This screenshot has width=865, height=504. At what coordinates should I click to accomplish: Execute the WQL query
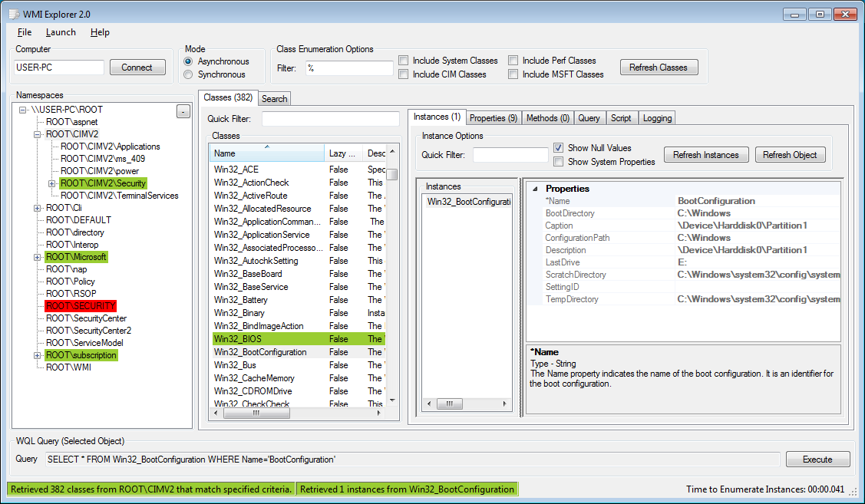pos(817,460)
